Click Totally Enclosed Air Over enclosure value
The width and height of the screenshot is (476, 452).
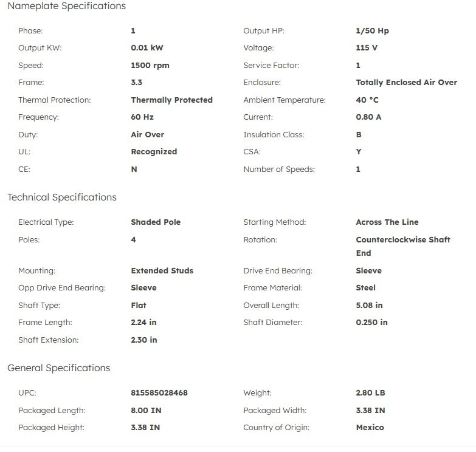406,83
